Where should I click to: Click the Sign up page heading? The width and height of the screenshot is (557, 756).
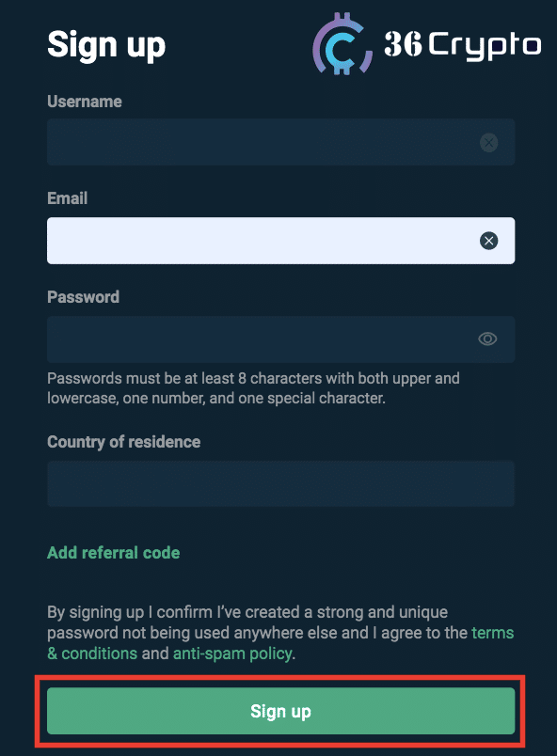106,45
